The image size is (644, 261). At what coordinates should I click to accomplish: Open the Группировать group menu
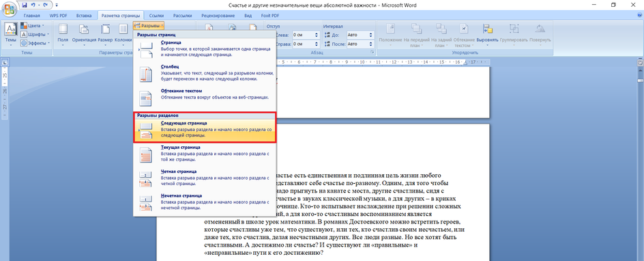(514, 35)
